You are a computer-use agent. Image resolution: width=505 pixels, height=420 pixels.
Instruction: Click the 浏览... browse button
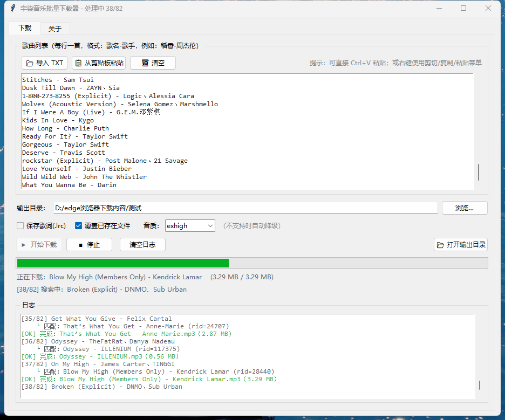(x=465, y=208)
